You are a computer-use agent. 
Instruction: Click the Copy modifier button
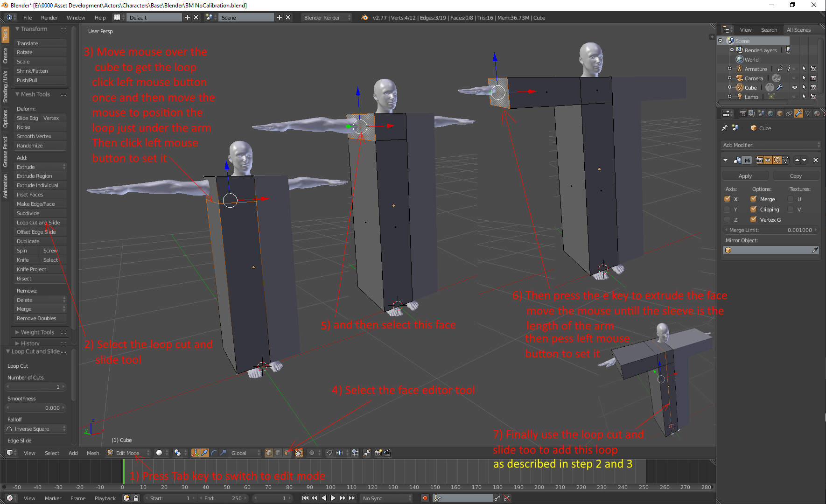point(796,176)
